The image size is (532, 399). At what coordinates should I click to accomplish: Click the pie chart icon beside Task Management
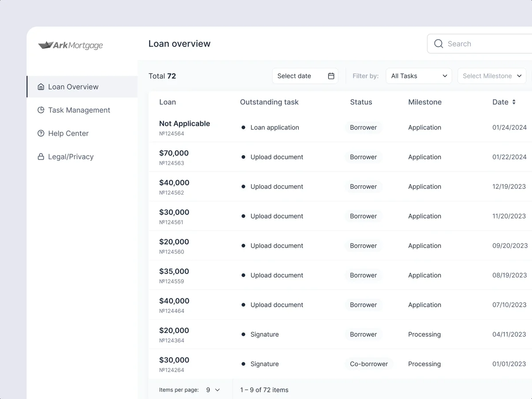(x=41, y=110)
